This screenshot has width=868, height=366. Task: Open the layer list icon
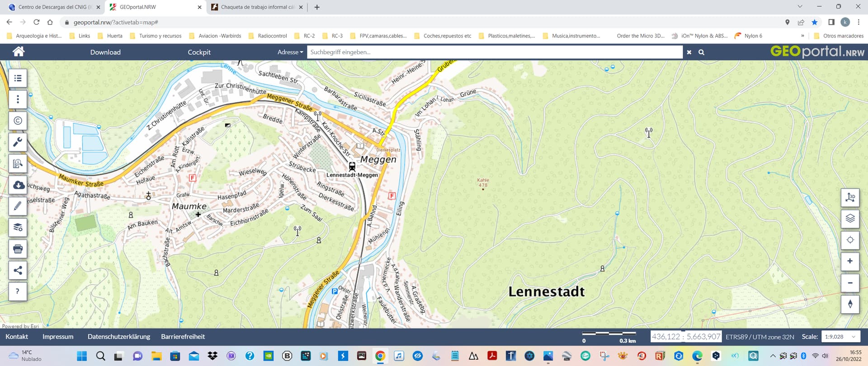(x=18, y=78)
